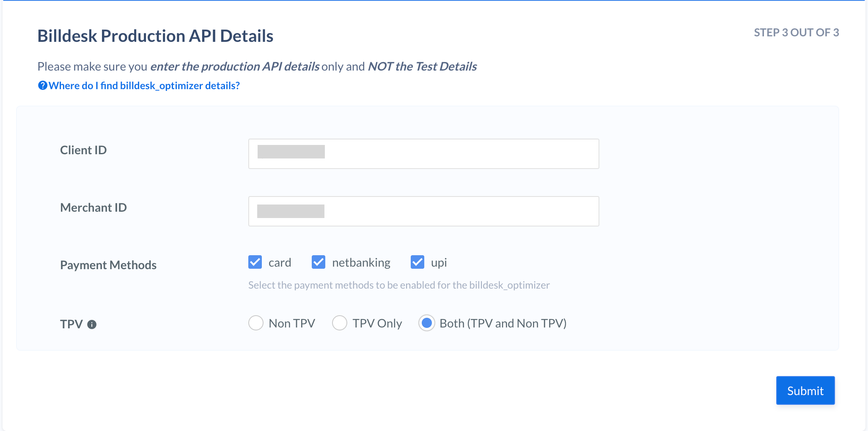
Task: Click inside the Merchant ID field
Action: point(423,211)
